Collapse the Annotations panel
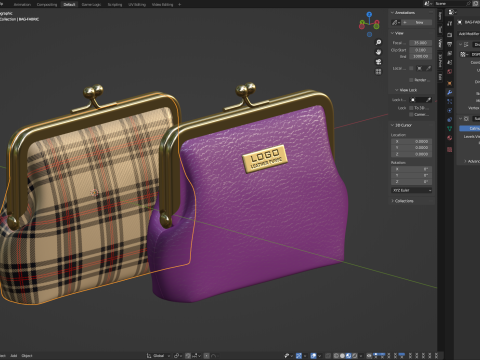Image resolution: width=480 pixels, height=360 pixels. click(392, 12)
